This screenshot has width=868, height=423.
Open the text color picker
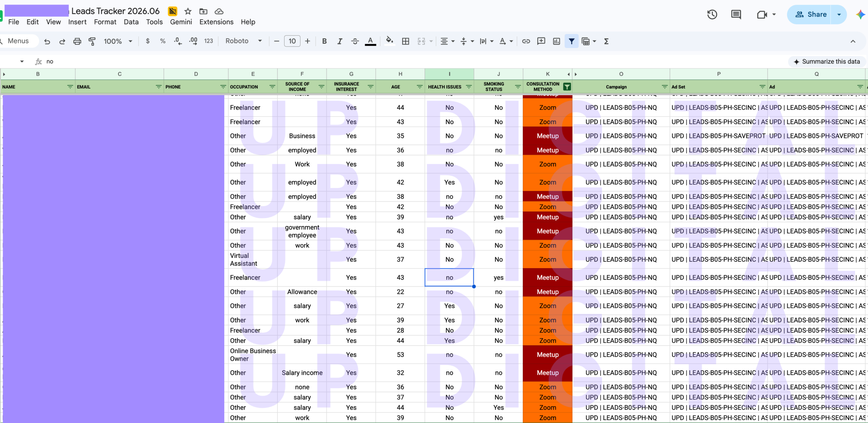(x=370, y=41)
